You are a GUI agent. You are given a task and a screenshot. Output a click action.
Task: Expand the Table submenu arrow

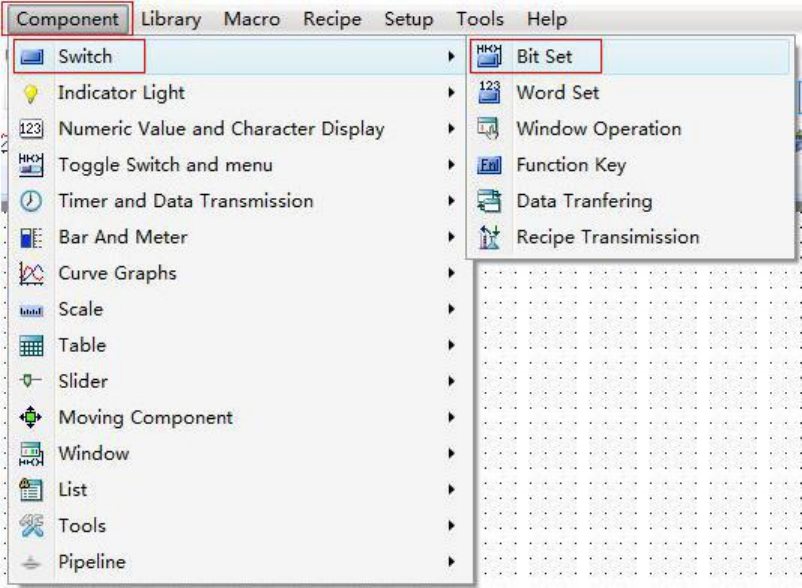pos(452,345)
